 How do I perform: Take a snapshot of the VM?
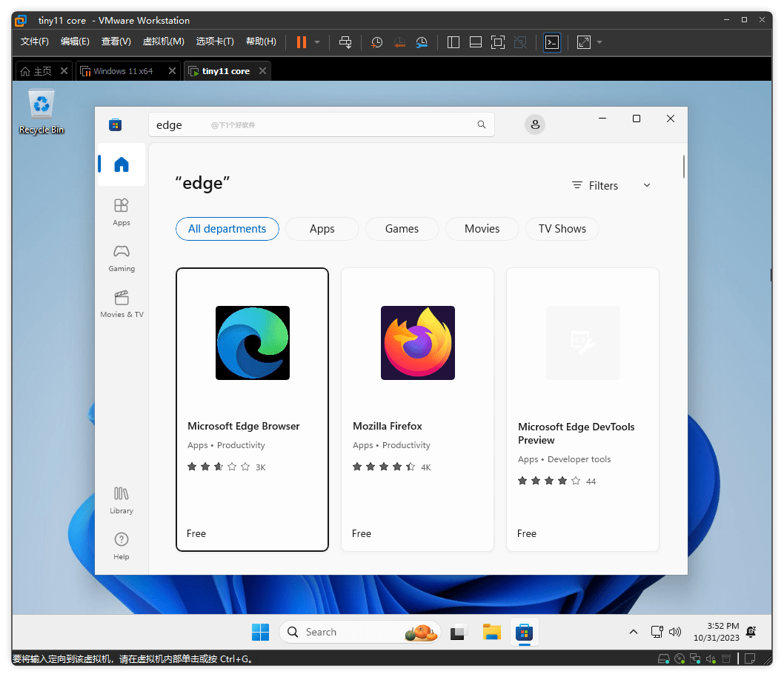tap(376, 42)
